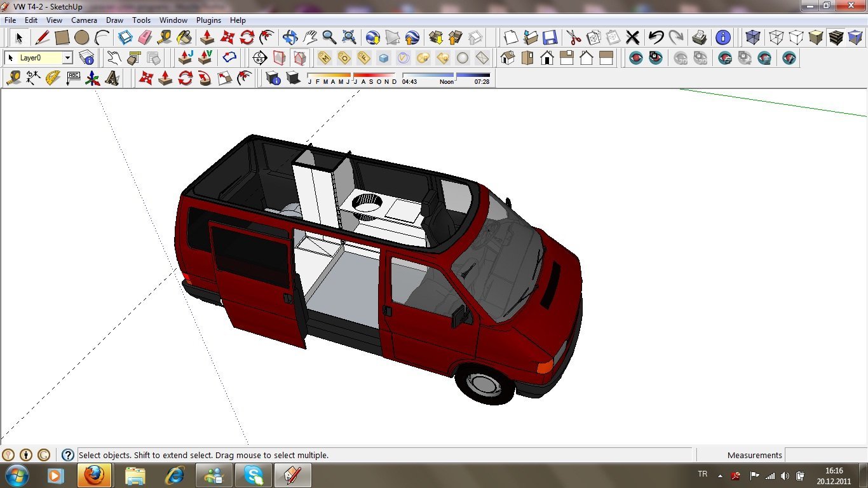Pick the Paint Bucket tool
This screenshot has width=868, height=488.
[184, 37]
